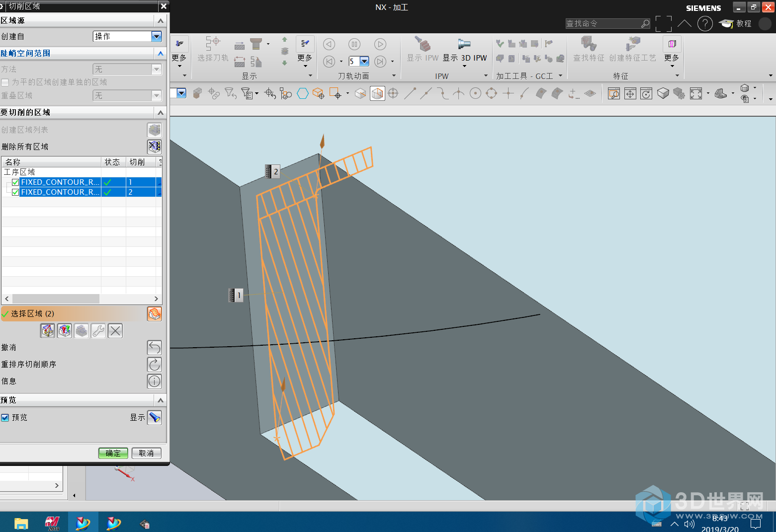The image size is (776, 532).
Task: Collapse the 要切削的区域 section
Action: click(x=161, y=112)
